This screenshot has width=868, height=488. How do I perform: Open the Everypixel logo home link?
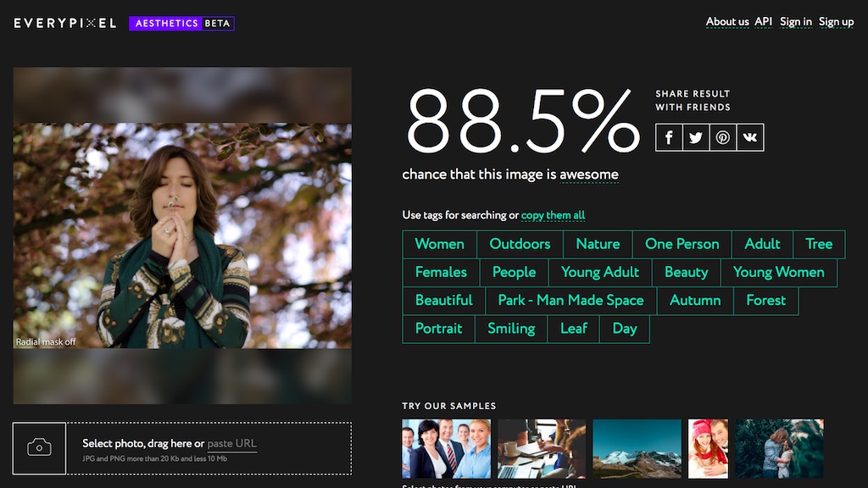click(x=65, y=23)
